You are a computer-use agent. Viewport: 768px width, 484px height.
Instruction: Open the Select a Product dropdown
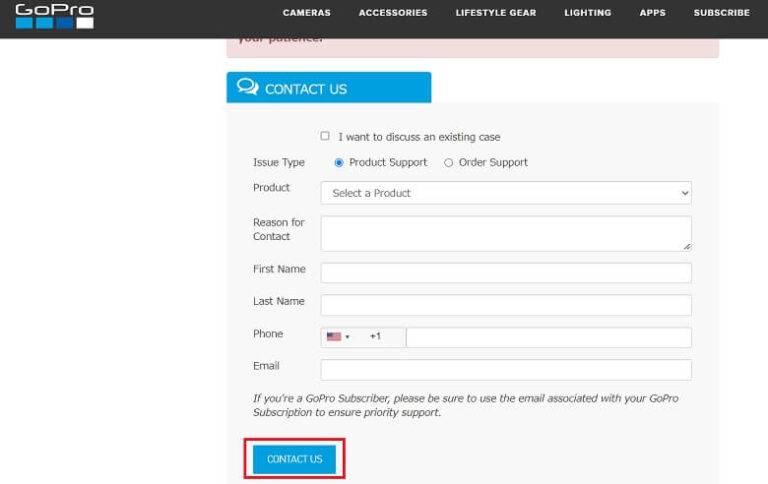(506, 193)
